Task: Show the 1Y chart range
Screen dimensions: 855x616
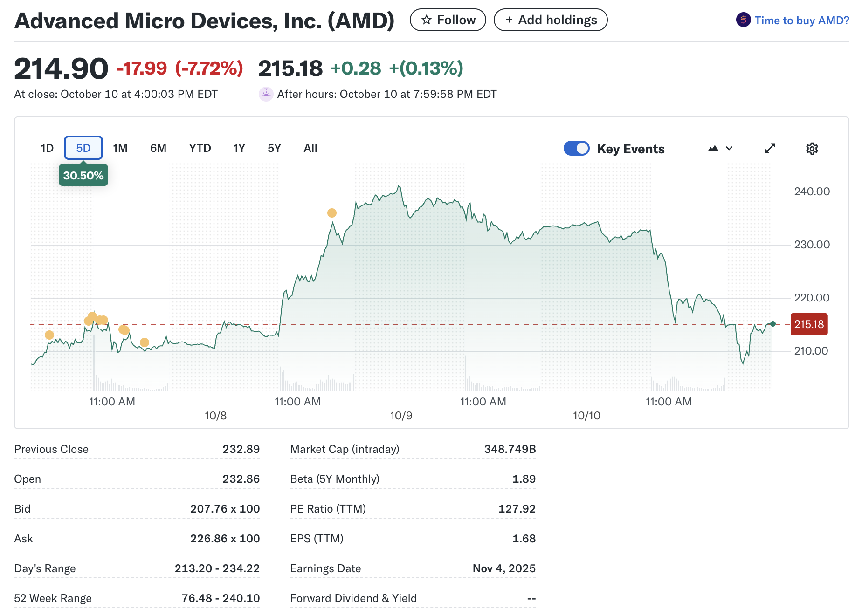Action: point(239,148)
